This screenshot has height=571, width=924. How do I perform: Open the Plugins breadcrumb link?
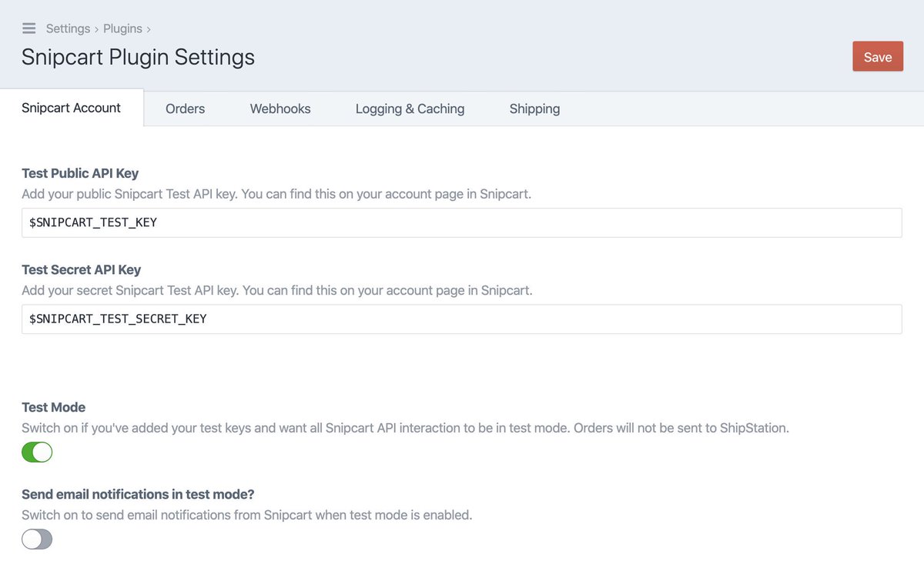click(x=122, y=28)
